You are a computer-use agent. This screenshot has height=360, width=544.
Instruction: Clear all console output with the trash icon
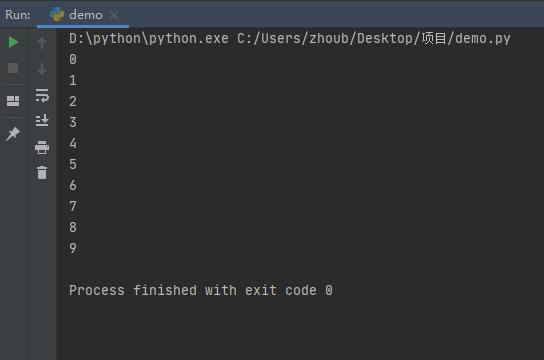42,172
